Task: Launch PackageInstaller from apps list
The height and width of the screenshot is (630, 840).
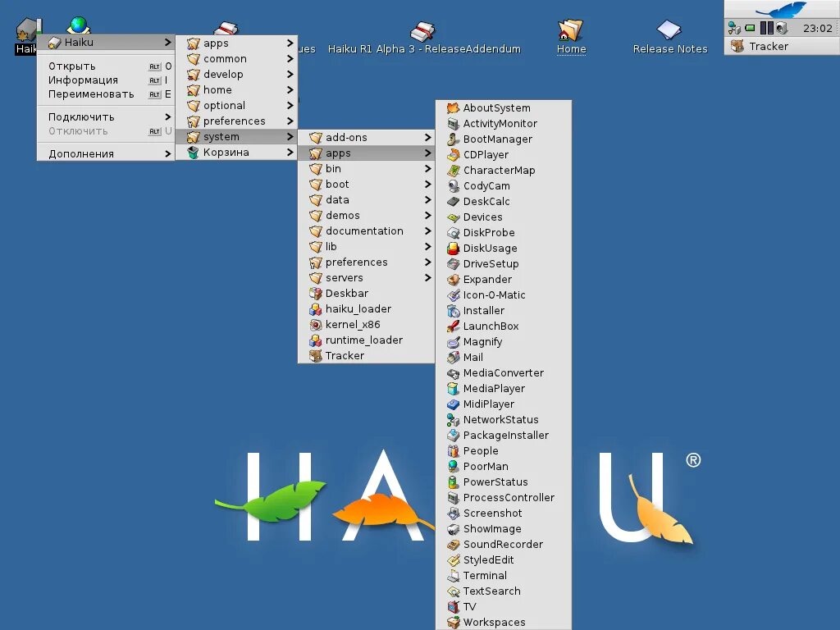Action: tap(504, 435)
